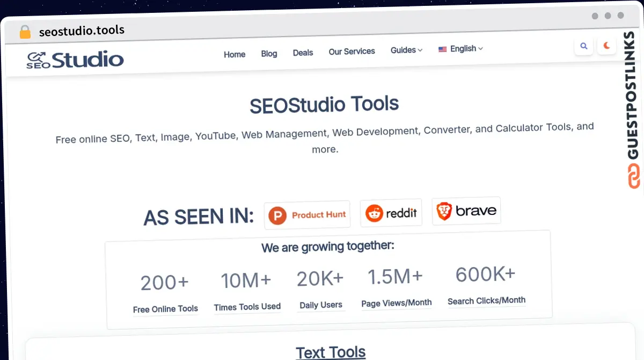The width and height of the screenshot is (644, 360).
Task: Click the padlock icon in the address bar
Action: click(x=25, y=32)
